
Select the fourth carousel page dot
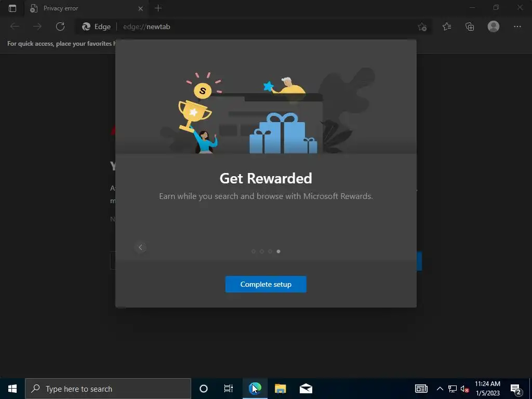tap(278, 251)
